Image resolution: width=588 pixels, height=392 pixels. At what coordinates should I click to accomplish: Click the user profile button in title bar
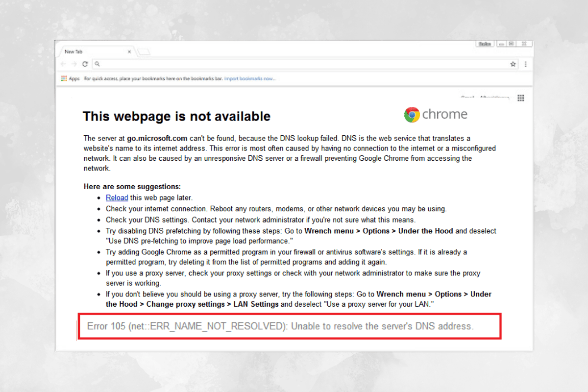485,44
